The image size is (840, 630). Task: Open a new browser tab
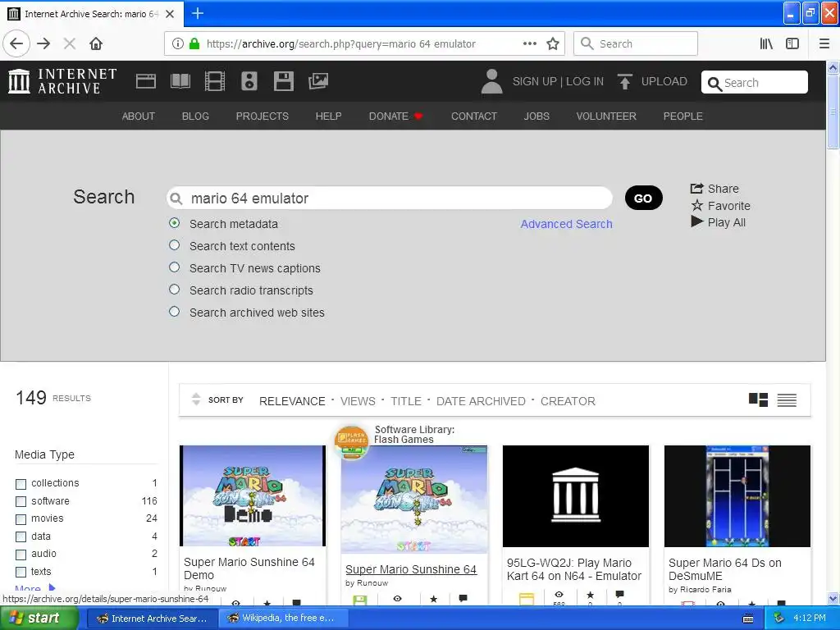click(x=198, y=13)
